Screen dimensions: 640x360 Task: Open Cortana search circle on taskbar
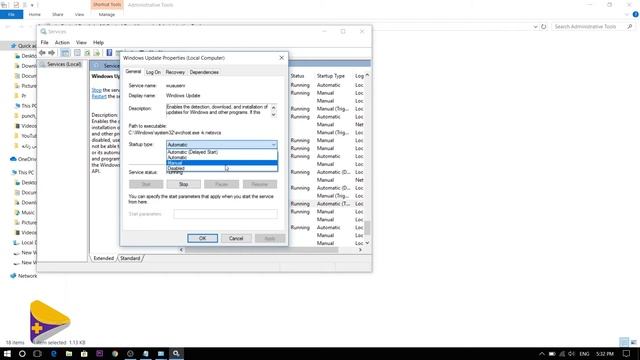[x=22, y=353]
